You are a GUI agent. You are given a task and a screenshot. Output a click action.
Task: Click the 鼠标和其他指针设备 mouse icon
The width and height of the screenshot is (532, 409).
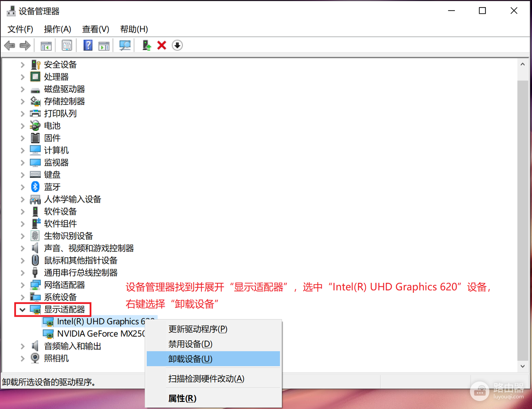tap(35, 260)
